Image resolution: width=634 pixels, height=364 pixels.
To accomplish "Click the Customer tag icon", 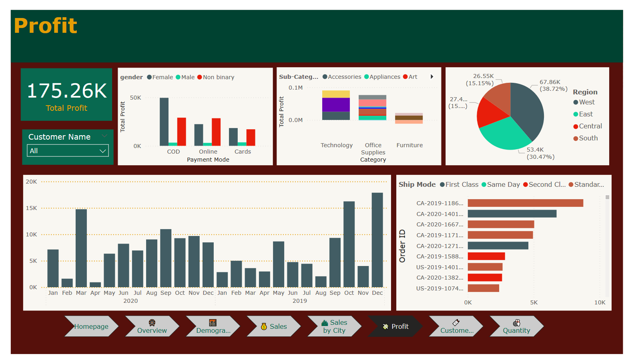I will [456, 323].
